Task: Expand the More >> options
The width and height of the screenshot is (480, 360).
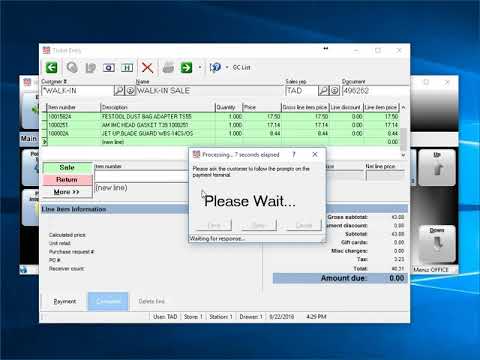Action: click(x=67, y=192)
